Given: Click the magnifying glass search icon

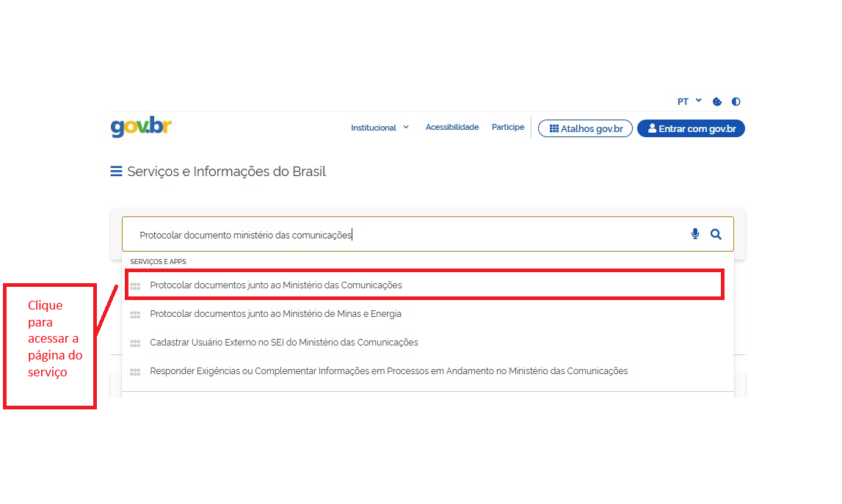Looking at the screenshot, I should tap(716, 234).
